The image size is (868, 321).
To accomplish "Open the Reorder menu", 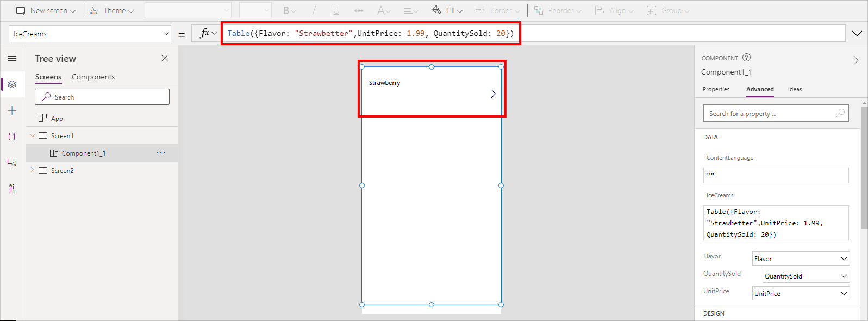I will pyautogui.click(x=558, y=10).
